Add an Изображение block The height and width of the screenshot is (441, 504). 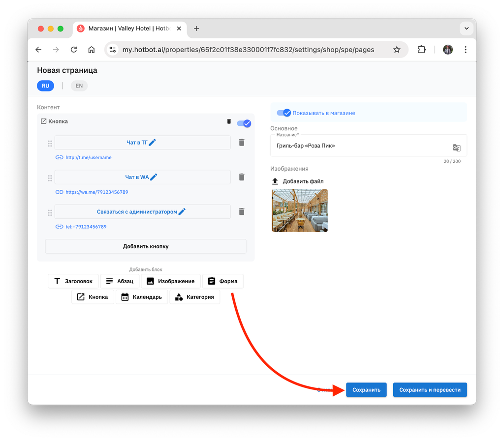coord(171,281)
